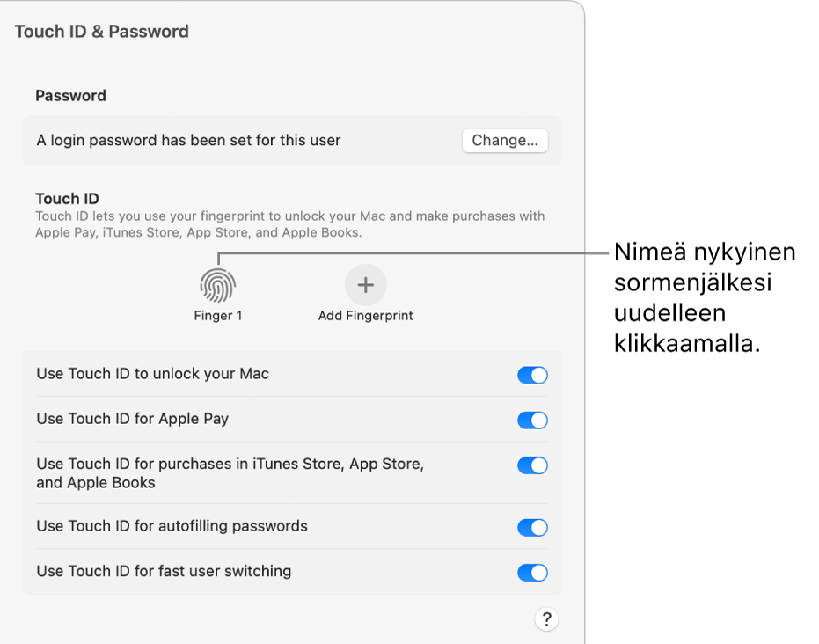Image resolution: width=819 pixels, height=644 pixels.
Task: Click the Touch ID fingerprint graphic above Finger 1
Action: pos(217,284)
